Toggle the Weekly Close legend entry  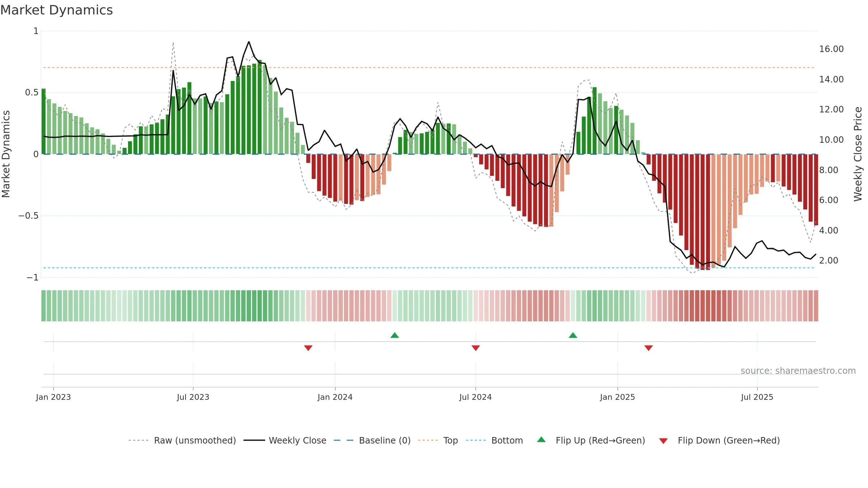click(285, 440)
